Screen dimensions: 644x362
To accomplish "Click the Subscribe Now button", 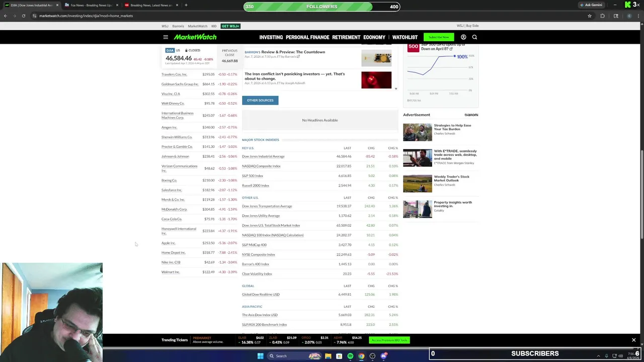I will click(x=439, y=37).
